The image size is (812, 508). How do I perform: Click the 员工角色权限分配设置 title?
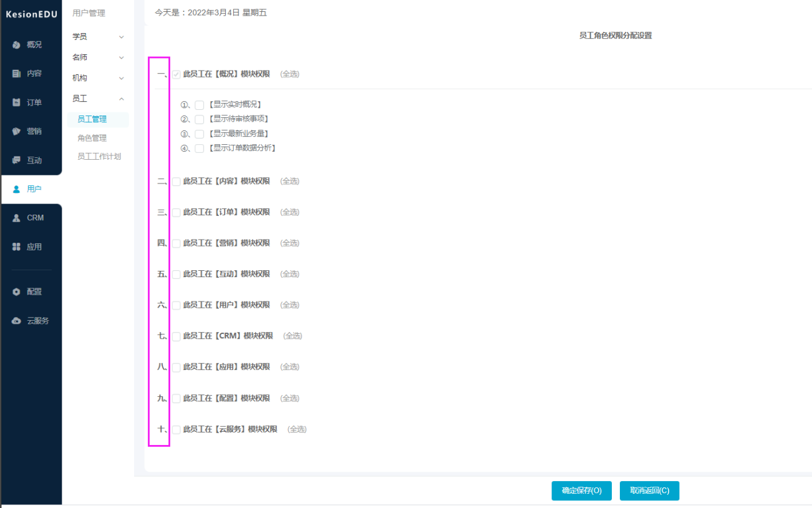pos(616,36)
